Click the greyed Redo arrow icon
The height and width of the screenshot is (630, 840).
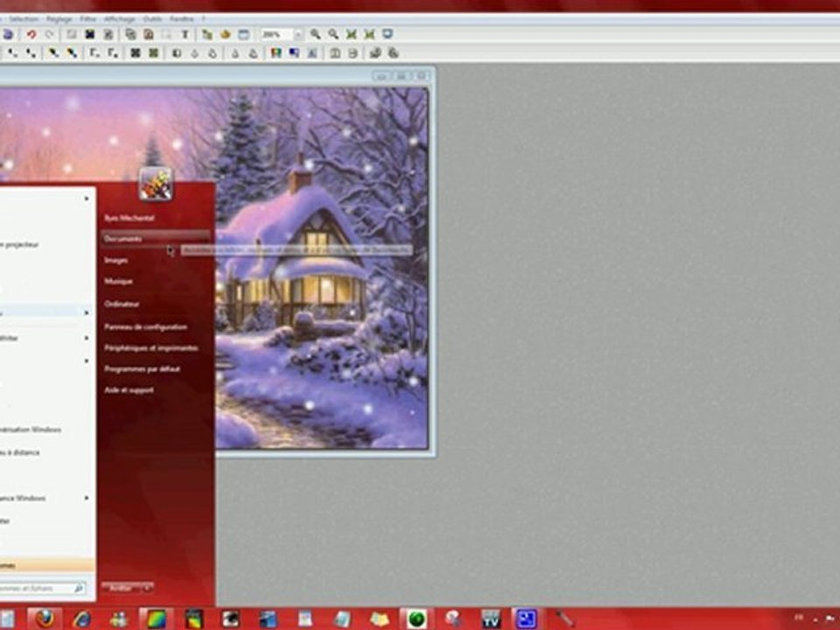49,34
